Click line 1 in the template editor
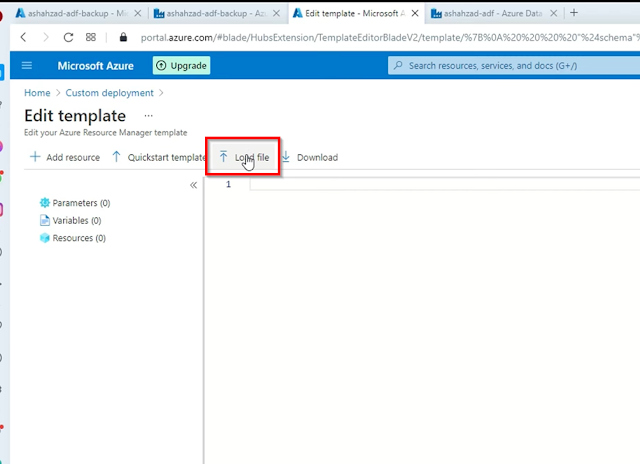Viewport: 640px width, 464px height. [x=445, y=184]
